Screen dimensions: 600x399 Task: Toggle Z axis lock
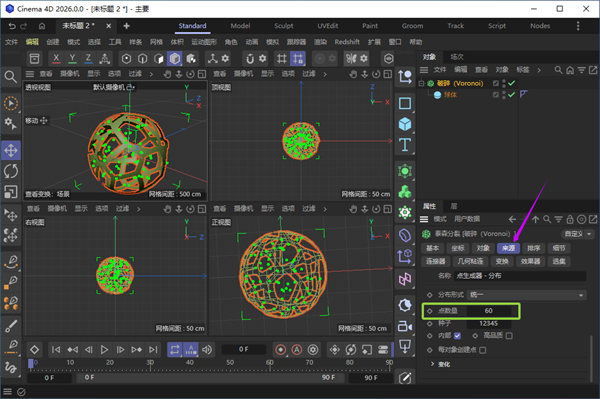click(88, 59)
